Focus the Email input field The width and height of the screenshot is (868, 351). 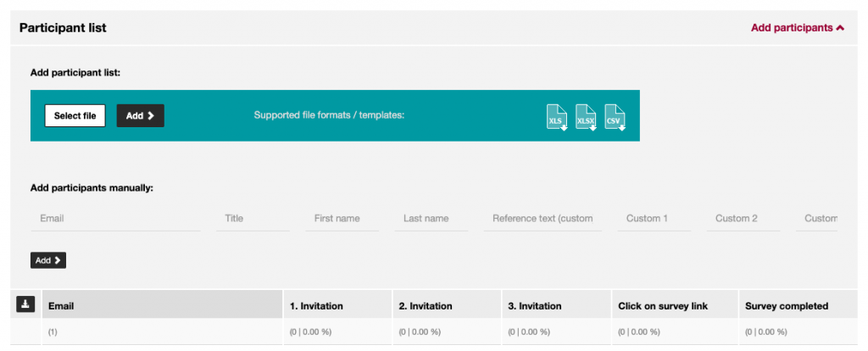115,219
